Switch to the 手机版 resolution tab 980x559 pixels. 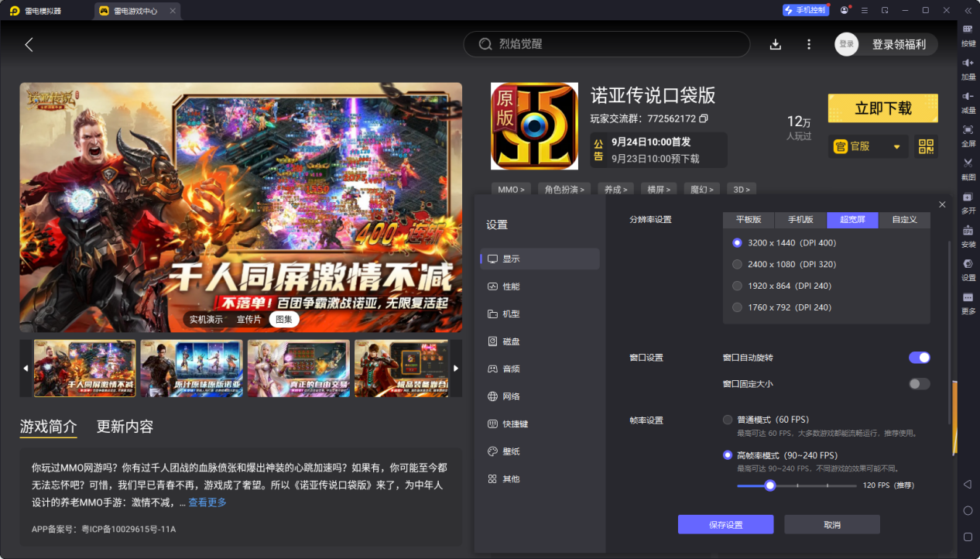800,220
